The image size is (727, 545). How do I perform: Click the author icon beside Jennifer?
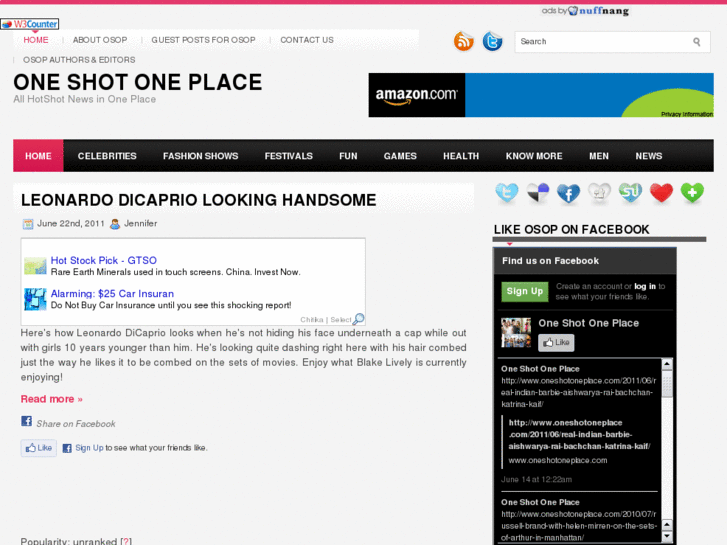click(115, 224)
